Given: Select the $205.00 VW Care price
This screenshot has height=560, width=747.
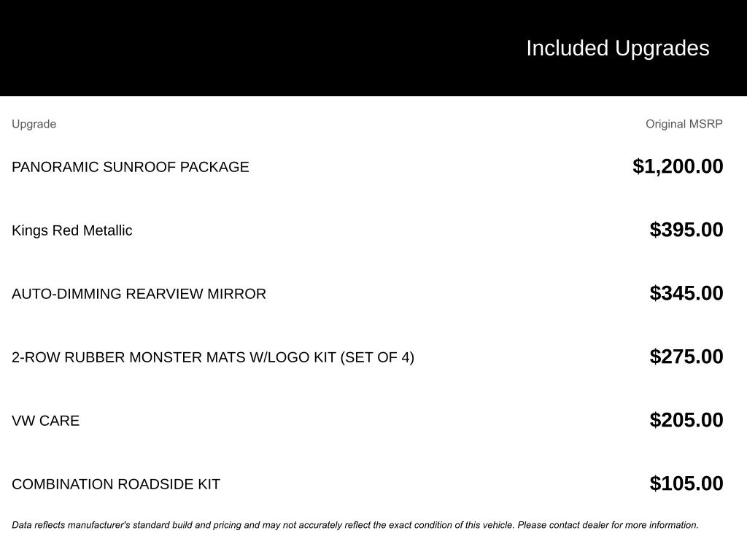Looking at the screenshot, I should (x=686, y=420).
